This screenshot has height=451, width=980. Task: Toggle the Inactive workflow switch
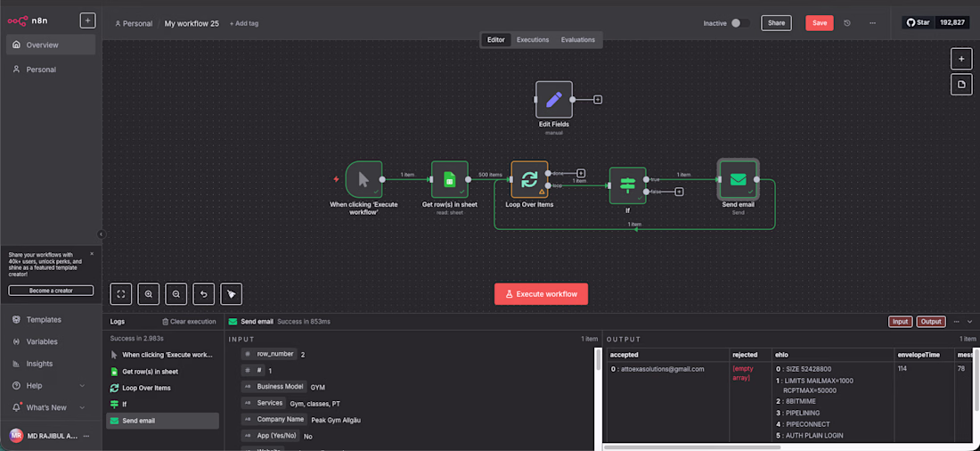pos(740,23)
